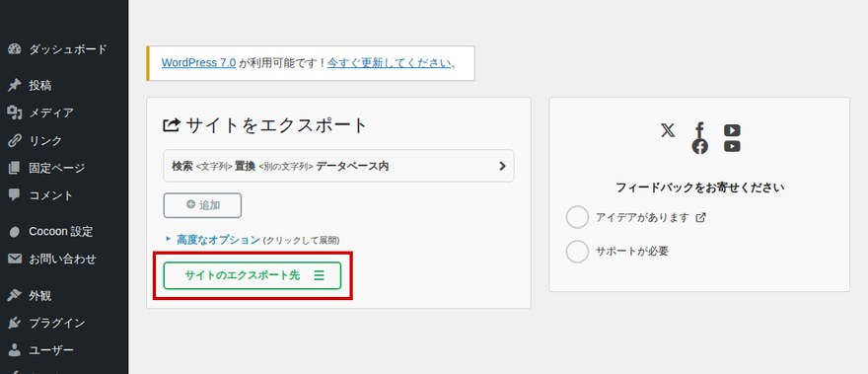Open the Dashboard via its gauge icon

15,49
